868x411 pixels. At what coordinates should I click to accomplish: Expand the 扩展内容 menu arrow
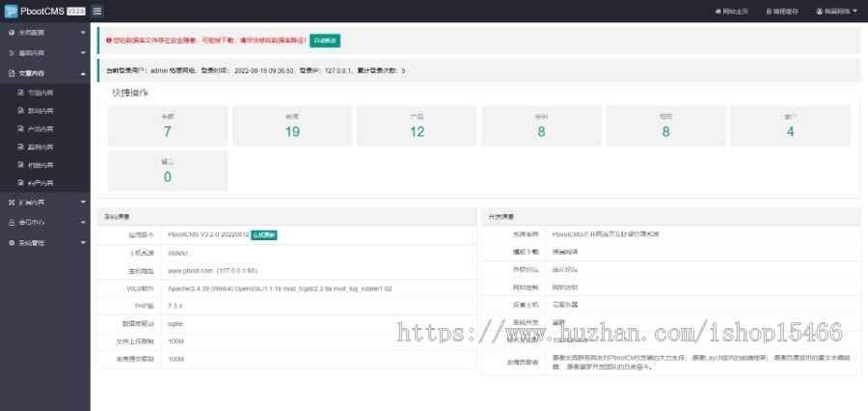[x=83, y=203]
